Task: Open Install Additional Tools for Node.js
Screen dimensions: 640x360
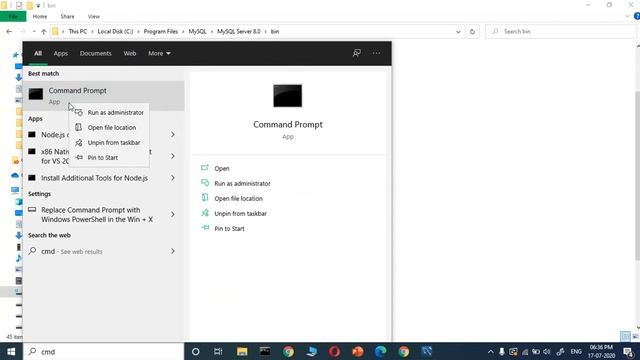Action: pyautogui.click(x=94, y=178)
